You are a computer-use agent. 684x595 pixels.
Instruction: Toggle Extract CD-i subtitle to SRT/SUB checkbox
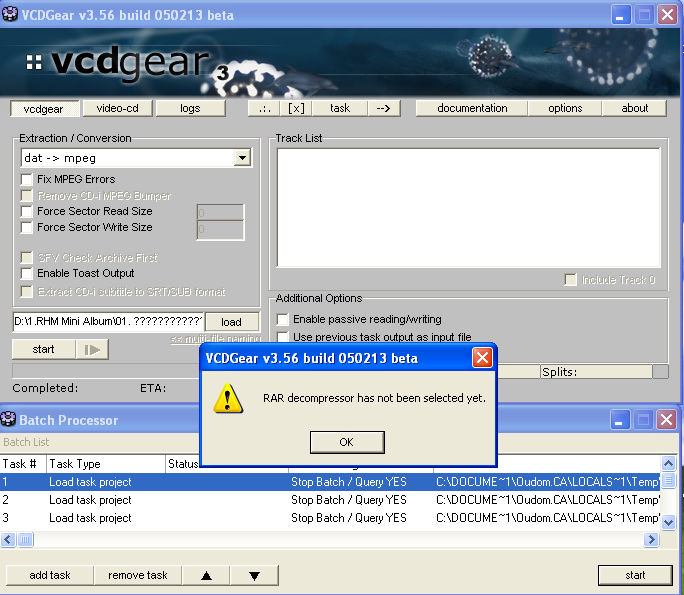pos(27,291)
